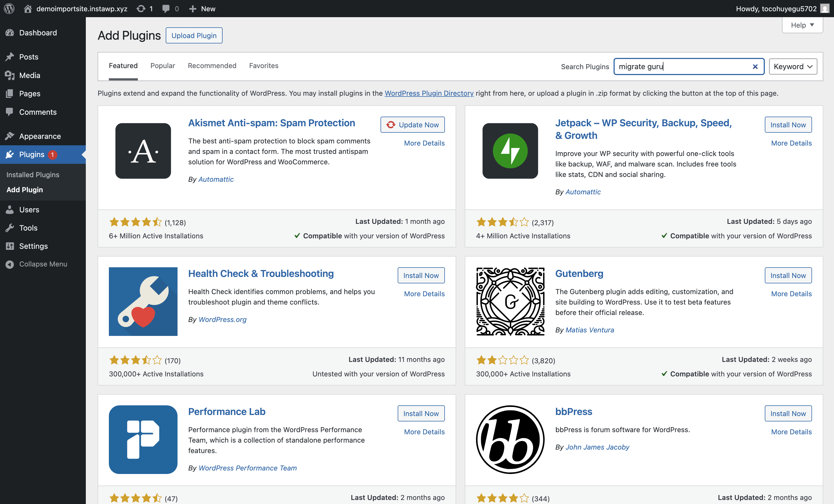The image size is (834, 504).
Task: Open Installed Plugins in the sidebar
Action: click(33, 174)
